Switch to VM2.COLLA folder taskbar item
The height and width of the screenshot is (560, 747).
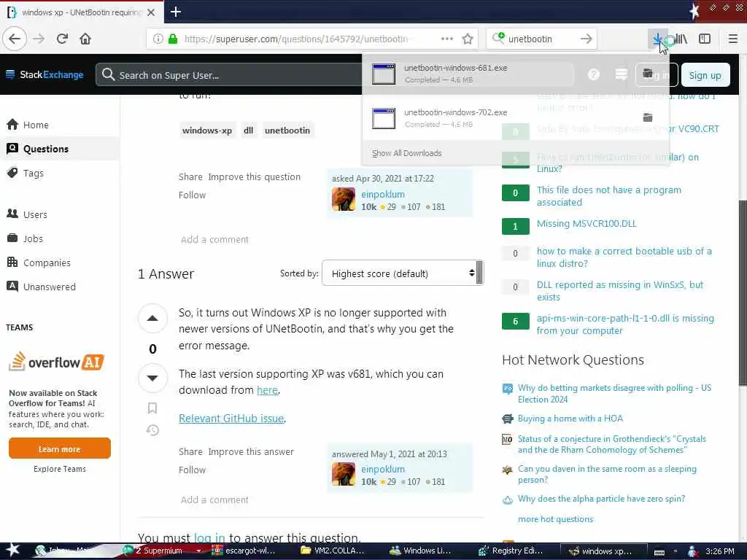point(333,551)
